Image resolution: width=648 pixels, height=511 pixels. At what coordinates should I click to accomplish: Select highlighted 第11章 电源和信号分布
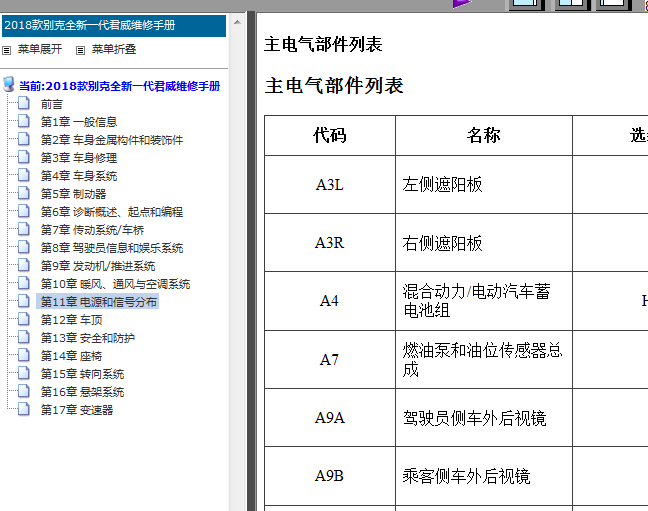coord(99,302)
